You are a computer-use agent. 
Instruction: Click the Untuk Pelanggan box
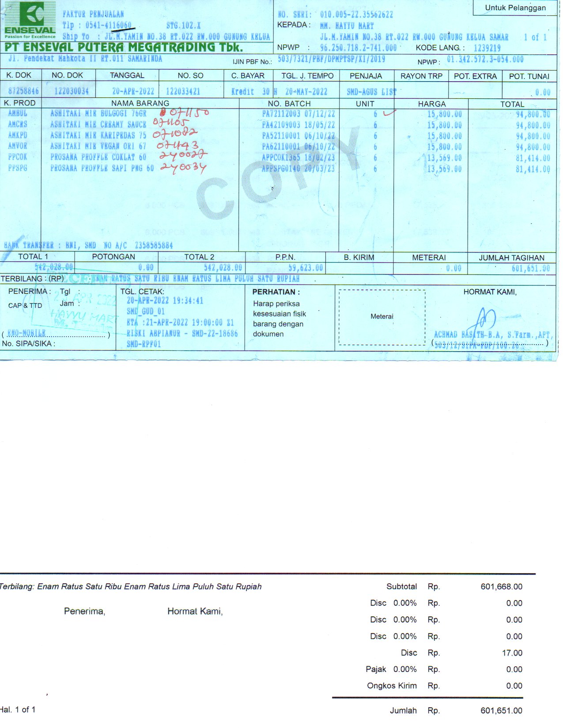[x=515, y=8]
